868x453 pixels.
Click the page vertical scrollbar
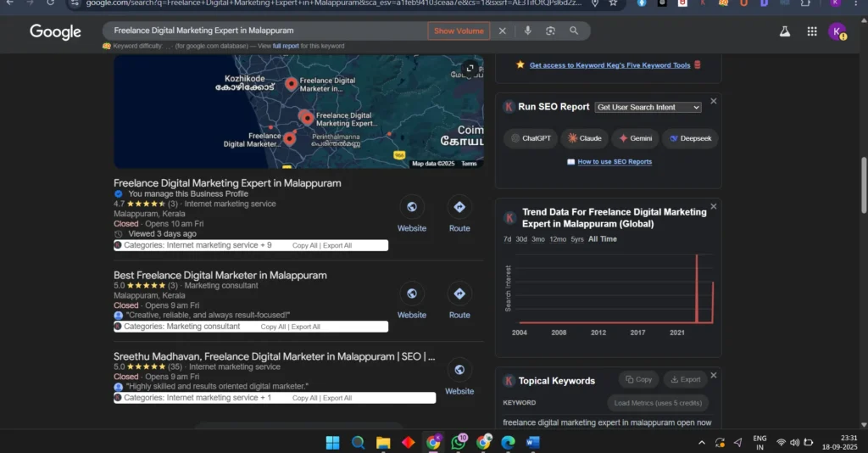click(x=864, y=187)
